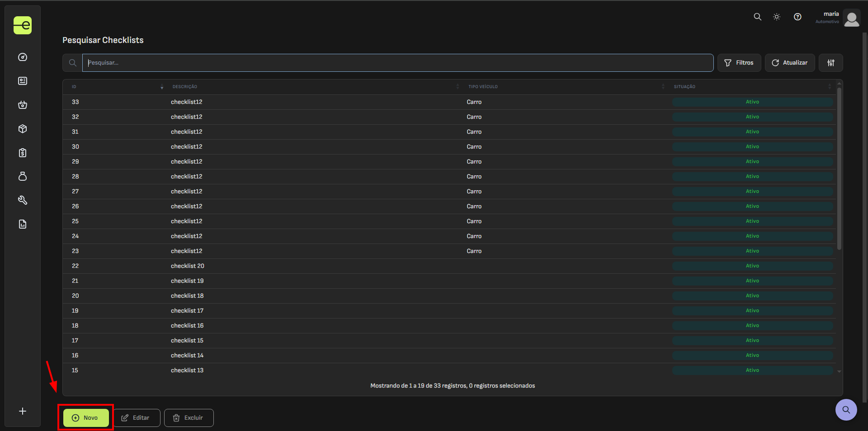Click the top bar search magnifier icon
The width and height of the screenshot is (868, 431).
pos(758,17)
